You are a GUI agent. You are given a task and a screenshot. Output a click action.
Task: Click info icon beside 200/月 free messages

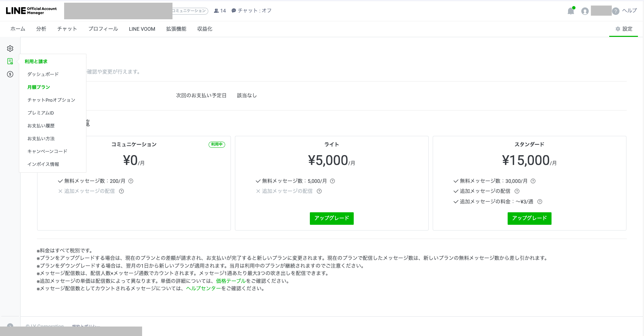tap(131, 181)
